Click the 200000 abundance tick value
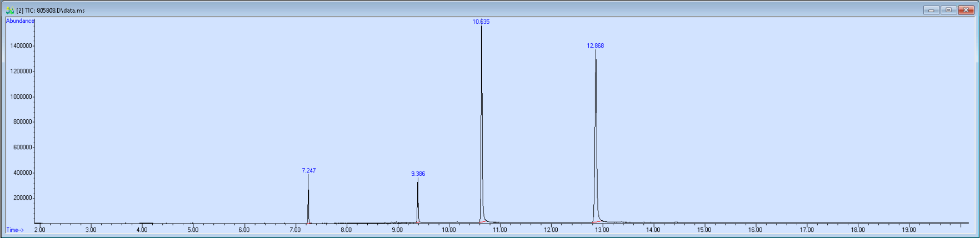Viewport: 980px width, 238px height. pos(22,198)
